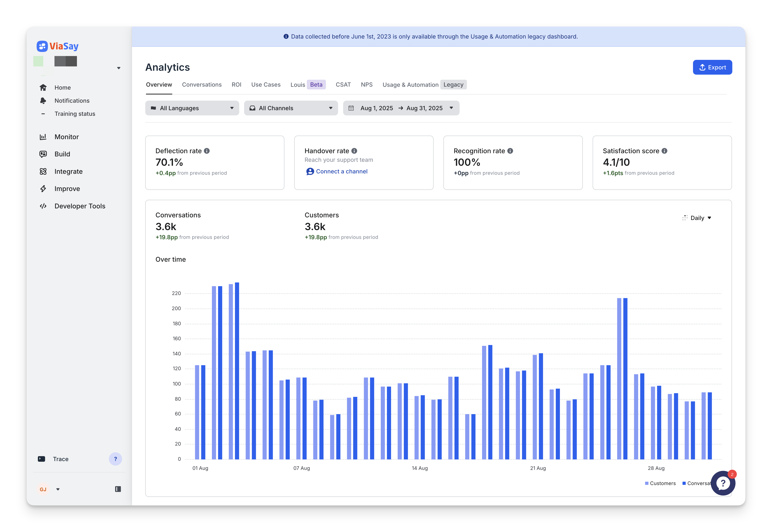Toggle the Customers legend series
The width and height of the screenshot is (772, 532).
[x=660, y=483]
